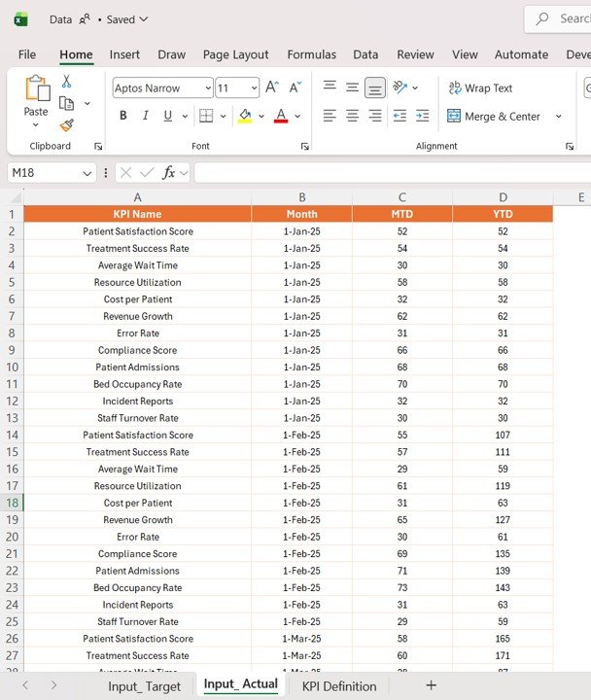
Task: Expand Copy options dropdown arrow
Action: 87,104
